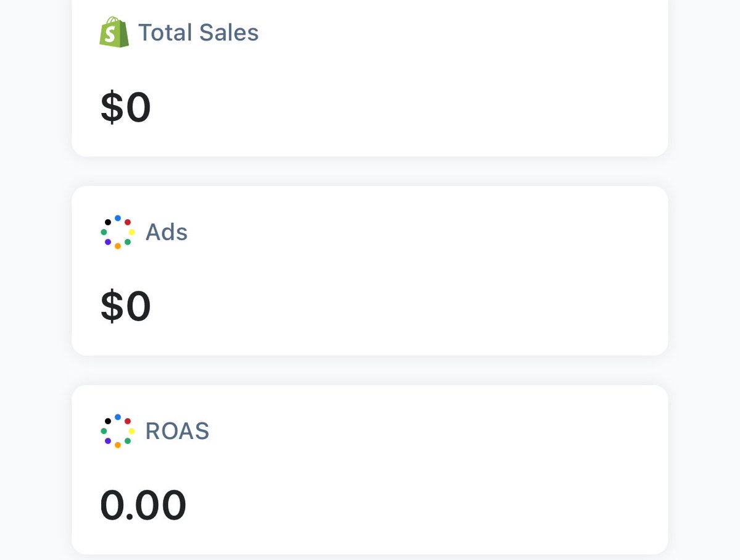Screen dimensions: 740x560
Task: Click the purple dot on ROAS icon
Action: (107, 441)
